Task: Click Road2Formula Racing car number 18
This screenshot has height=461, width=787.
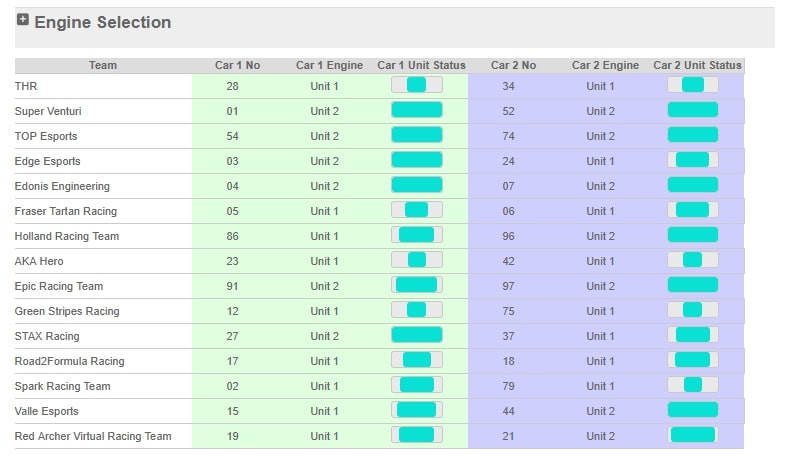Action: pyautogui.click(x=509, y=361)
